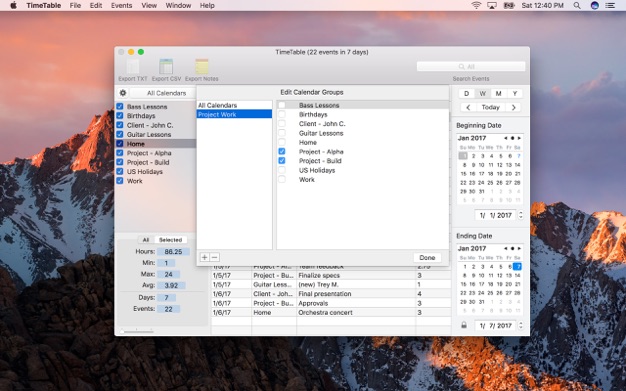Remove calendar group with minus button
The image size is (626, 391).
point(214,257)
